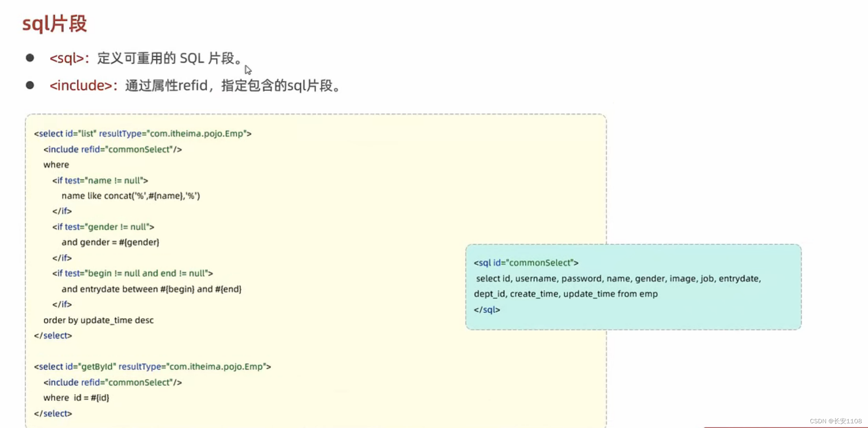Click 'where id = #{id}' line
The image size is (868, 428).
point(76,398)
